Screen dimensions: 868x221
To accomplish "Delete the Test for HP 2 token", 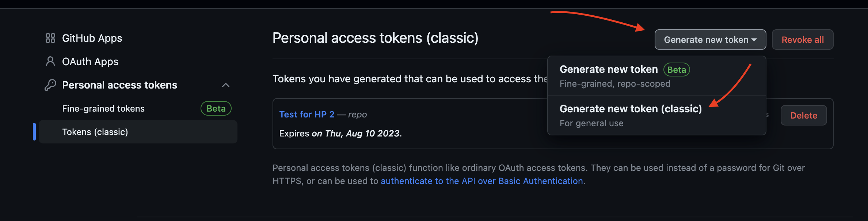I will click(803, 116).
